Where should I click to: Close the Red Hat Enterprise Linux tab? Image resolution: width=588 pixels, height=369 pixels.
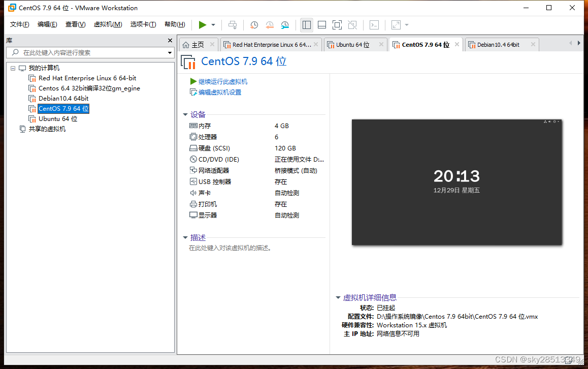pos(316,44)
